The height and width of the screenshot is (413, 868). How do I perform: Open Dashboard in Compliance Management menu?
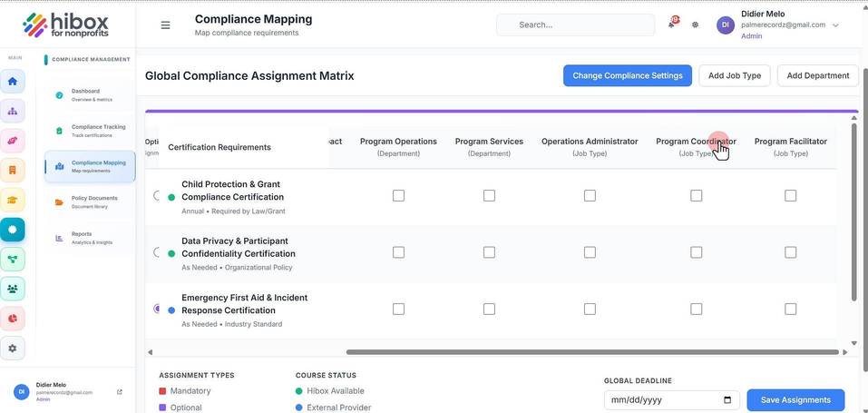pos(90,94)
